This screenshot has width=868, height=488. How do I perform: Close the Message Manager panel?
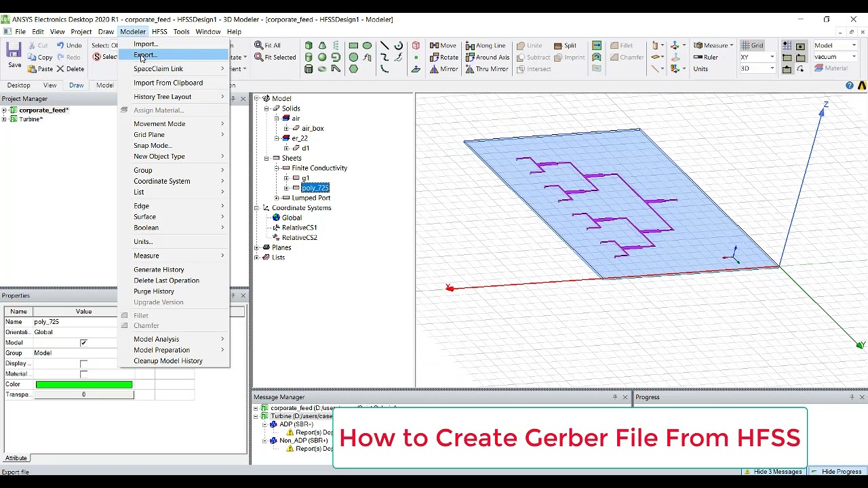[x=625, y=397]
